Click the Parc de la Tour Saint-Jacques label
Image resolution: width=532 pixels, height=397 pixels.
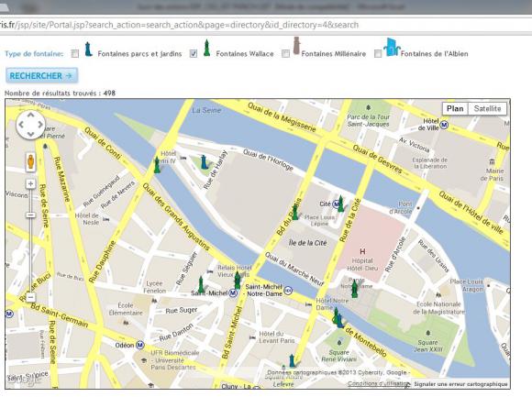(369, 120)
